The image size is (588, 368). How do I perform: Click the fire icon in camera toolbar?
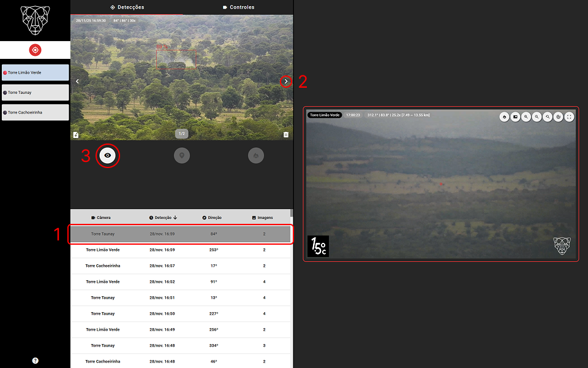pyautogui.click(x=504, y=117)
